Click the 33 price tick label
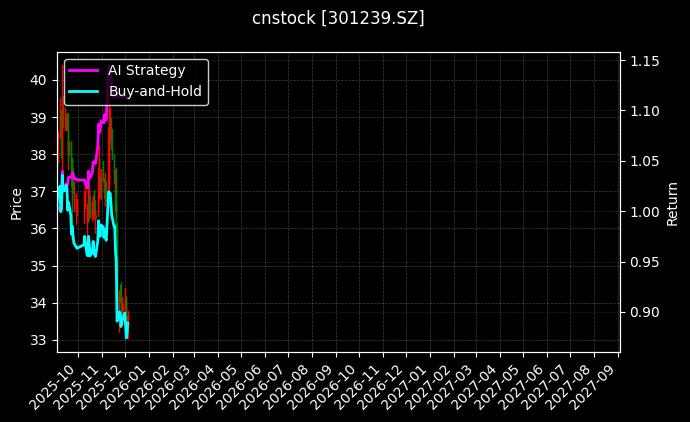The height and width of the screenshot is (422, 690). pos(40,340)
